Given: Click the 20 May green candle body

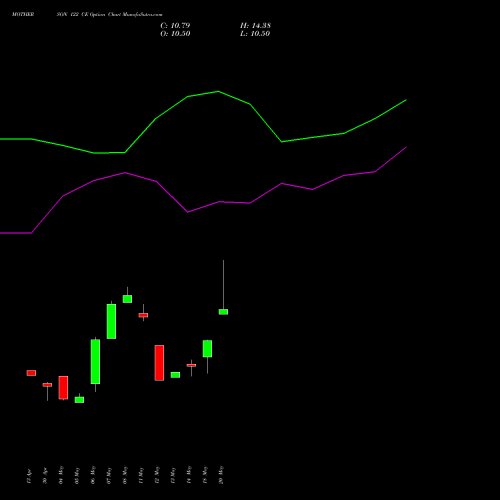Looking at the screenshot, I should click(x=223, y=312).
